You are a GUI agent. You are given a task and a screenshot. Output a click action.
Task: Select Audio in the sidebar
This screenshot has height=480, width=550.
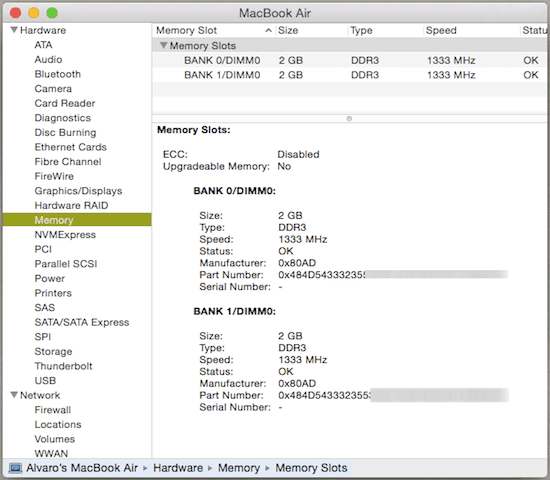click(48, 59)
